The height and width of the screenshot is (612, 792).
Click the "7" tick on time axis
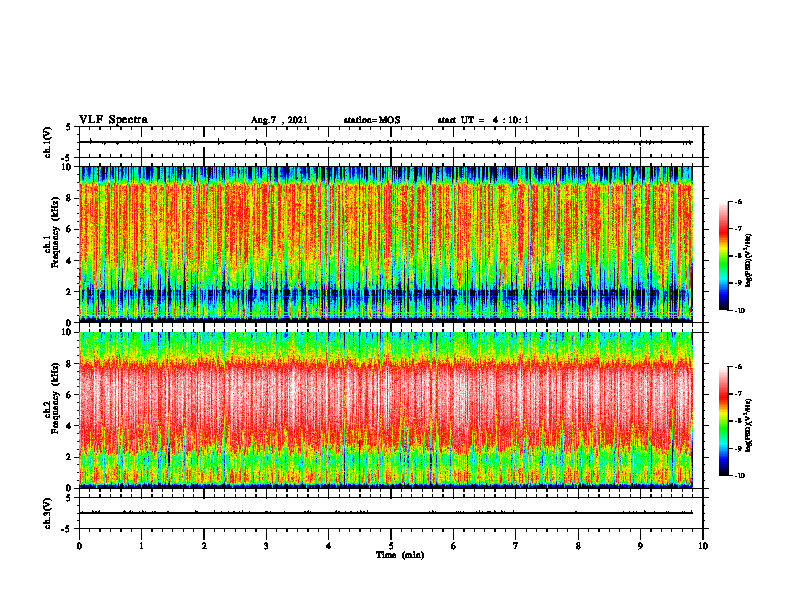(516, 546)
